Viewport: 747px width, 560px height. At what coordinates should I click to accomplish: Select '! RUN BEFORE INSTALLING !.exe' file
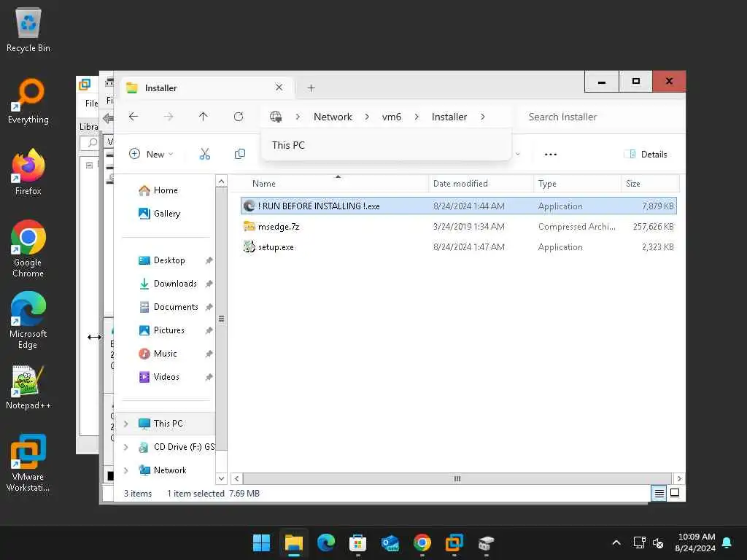click(458, 206)
